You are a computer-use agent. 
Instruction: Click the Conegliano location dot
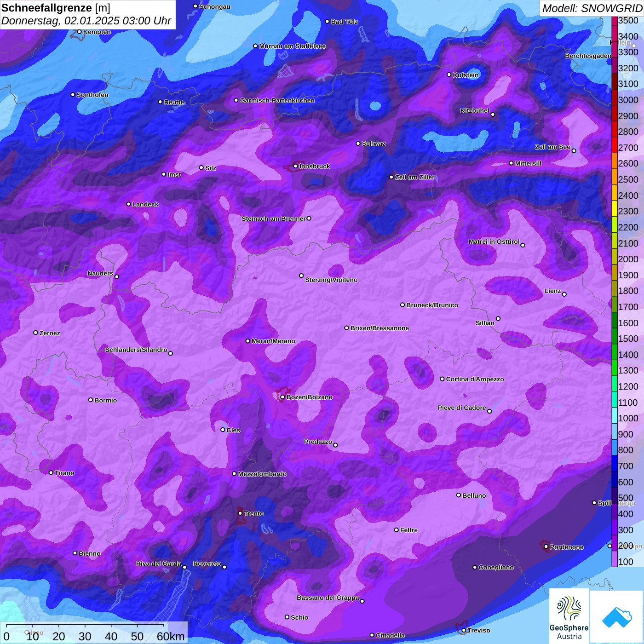click(x=475, y=567)
